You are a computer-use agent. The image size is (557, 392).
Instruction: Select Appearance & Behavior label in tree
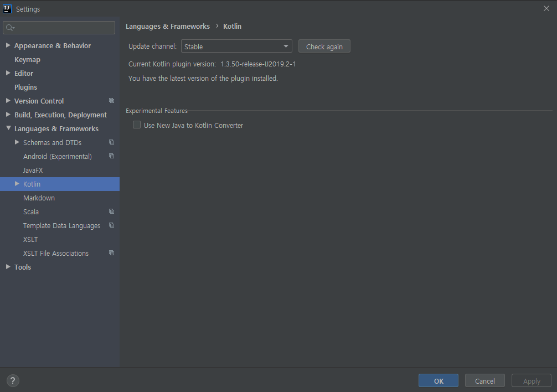(53, 46)
